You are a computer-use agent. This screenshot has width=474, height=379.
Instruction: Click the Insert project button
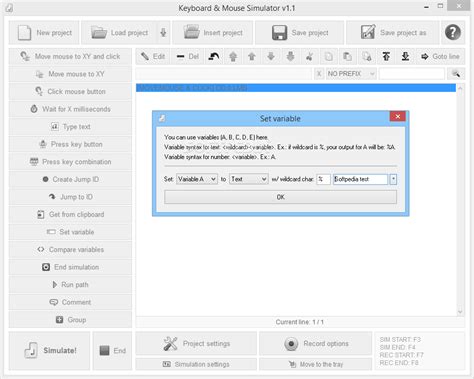point(213,33)
